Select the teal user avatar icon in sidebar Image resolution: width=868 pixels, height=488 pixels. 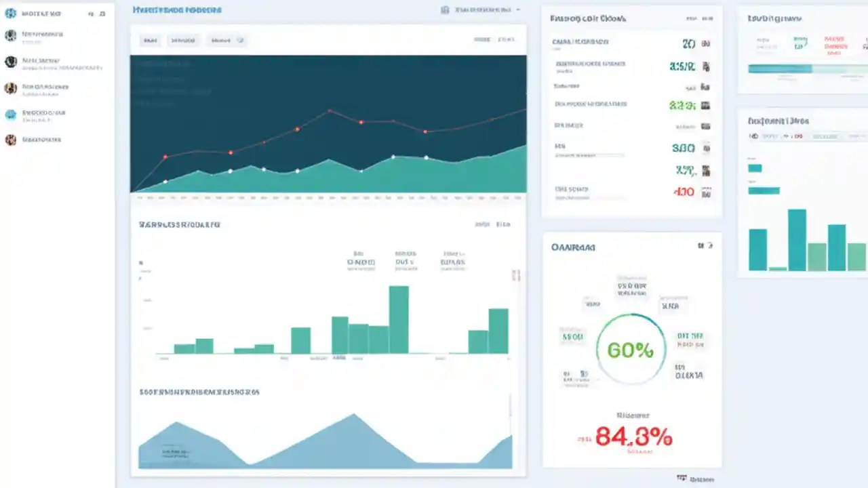click(x=11, y=115)
